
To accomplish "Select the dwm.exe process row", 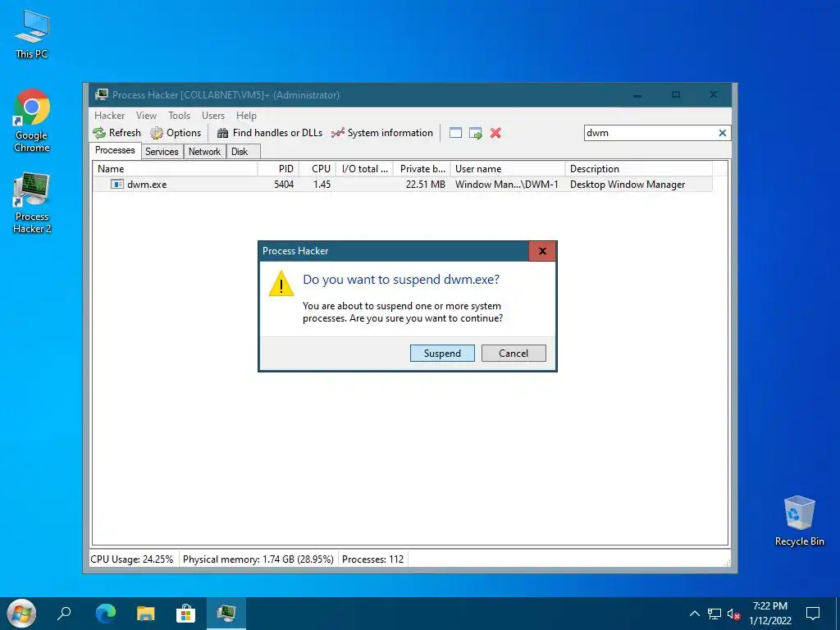I will 402,185.
